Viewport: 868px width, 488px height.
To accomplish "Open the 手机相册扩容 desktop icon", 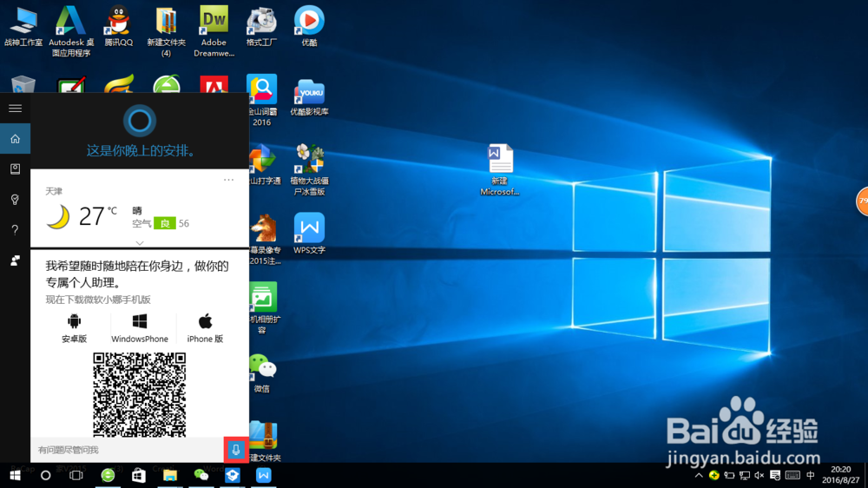I will pos(264,307).
